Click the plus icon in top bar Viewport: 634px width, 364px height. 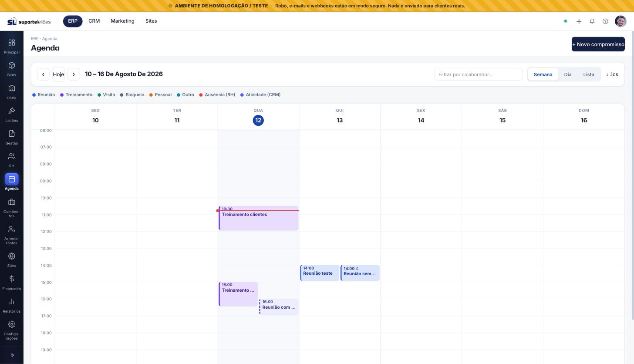pos(579,21)
